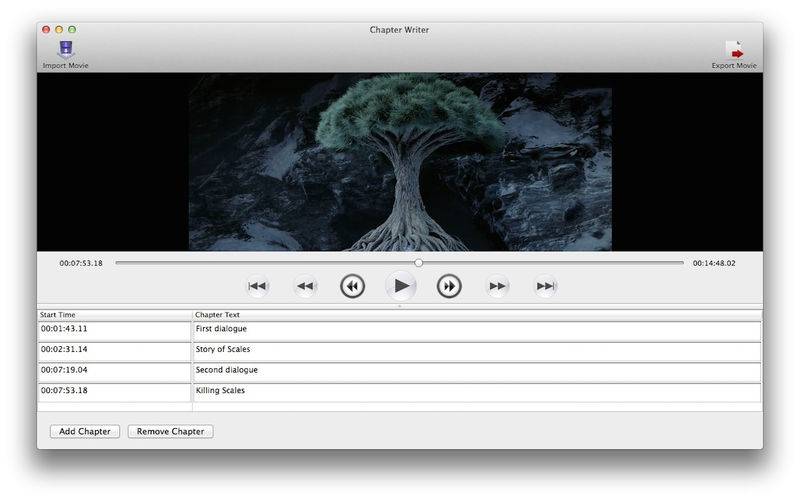Image resolution: width=800 pixels, height=500 pixels.
Task: Click start time 00:02:31.14 cell
Action: tap(114, 352)
